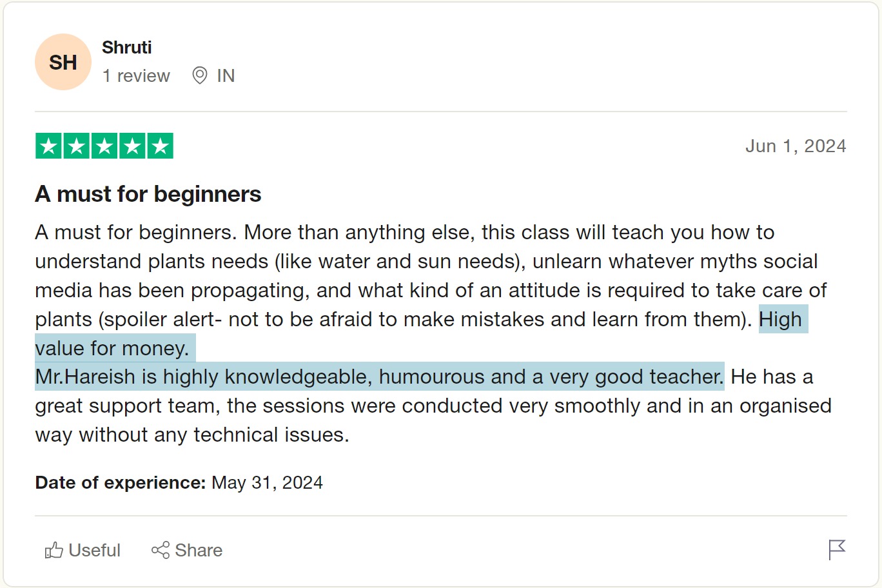Report the review using the flag icon

836,549
